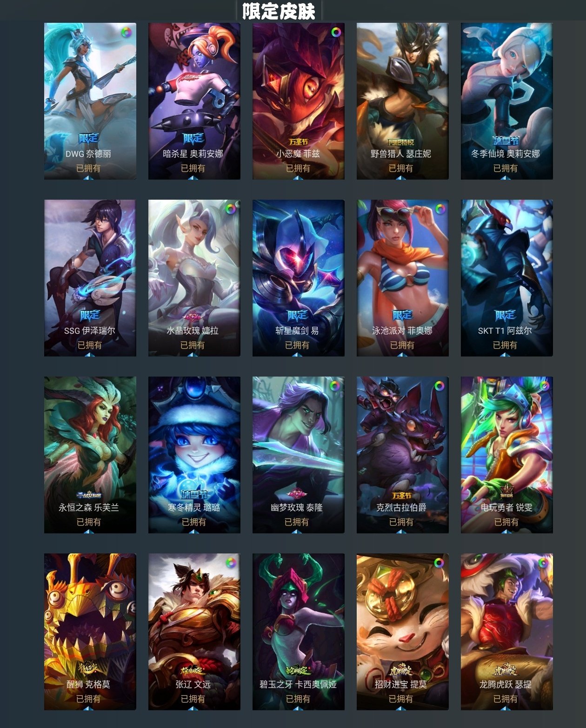Image resolution: width=586 pixels, height=728 pixels.
Task: Click 已拥有 label under SKT T1 阿兹尔
Action: pos(505,345)
